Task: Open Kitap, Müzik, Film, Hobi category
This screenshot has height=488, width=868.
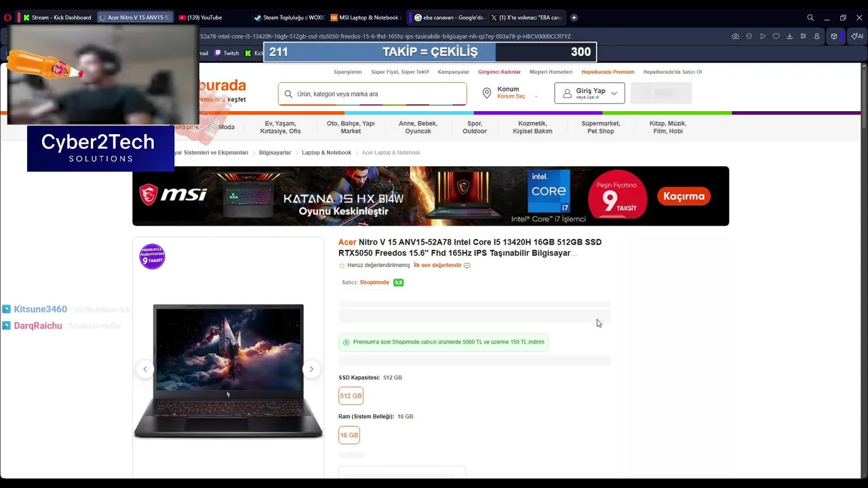Action: (x=668, y=127)
